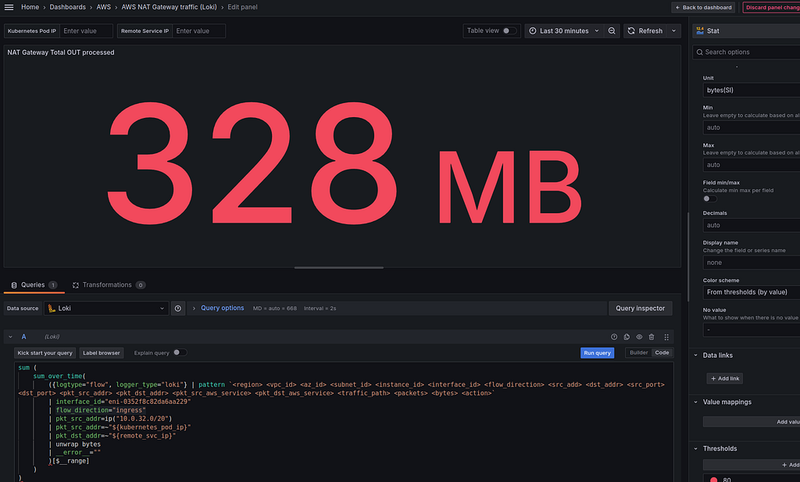
Task: Click the Refresh button
Action: [645, 31]
